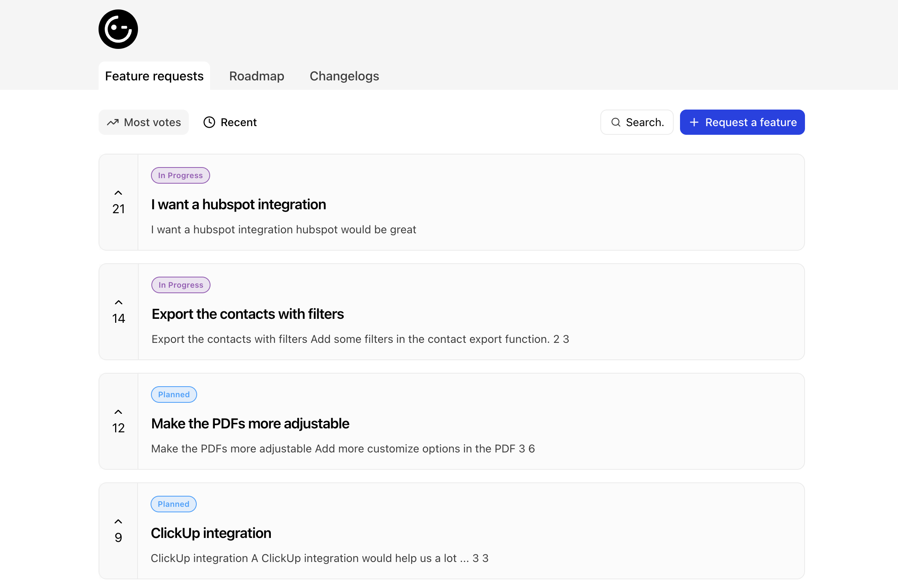Upvote Make the PDFs more adjustable
Viewport: 898px width, 588px height.
pyautogui.click(x=118, y=412)
